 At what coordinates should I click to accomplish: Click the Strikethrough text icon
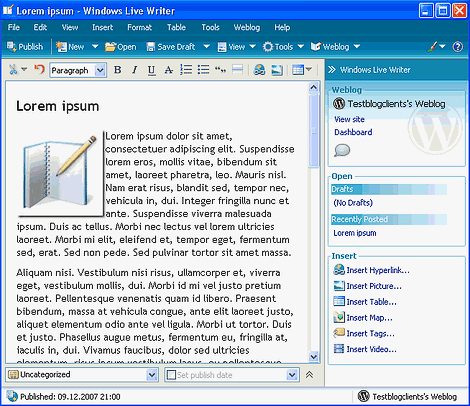[169, 70]
